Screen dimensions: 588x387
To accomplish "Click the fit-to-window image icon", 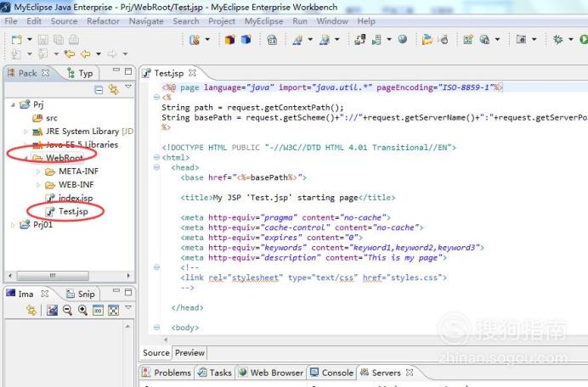I will click(114, 310).
